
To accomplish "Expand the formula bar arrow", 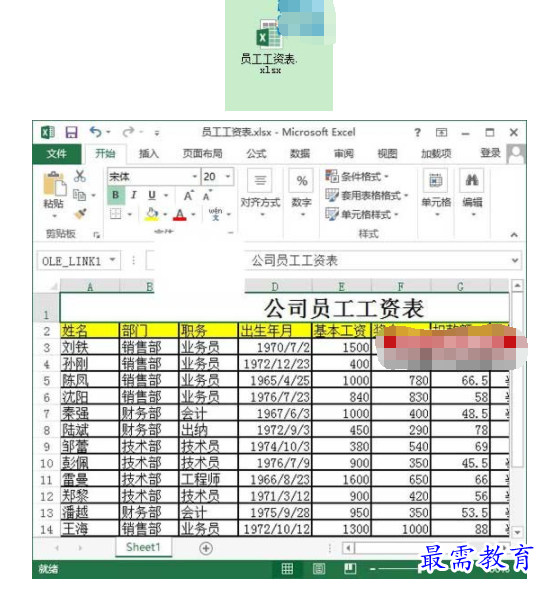I will click(515, 260).
